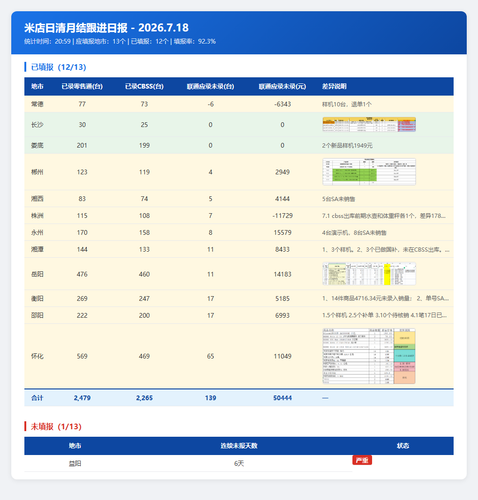Click the 已填报 (12/13) section heading
Image resolution: width=478 pixels, height=500 pixels.
click(x=58, y=67)
